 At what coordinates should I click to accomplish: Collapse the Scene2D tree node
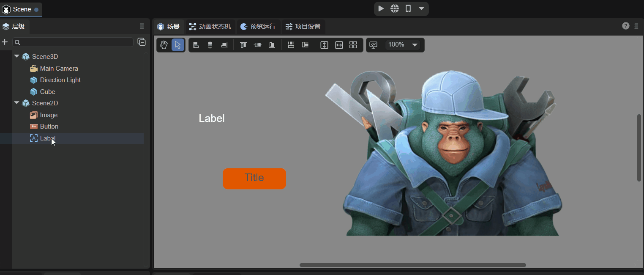pos(17,103)
